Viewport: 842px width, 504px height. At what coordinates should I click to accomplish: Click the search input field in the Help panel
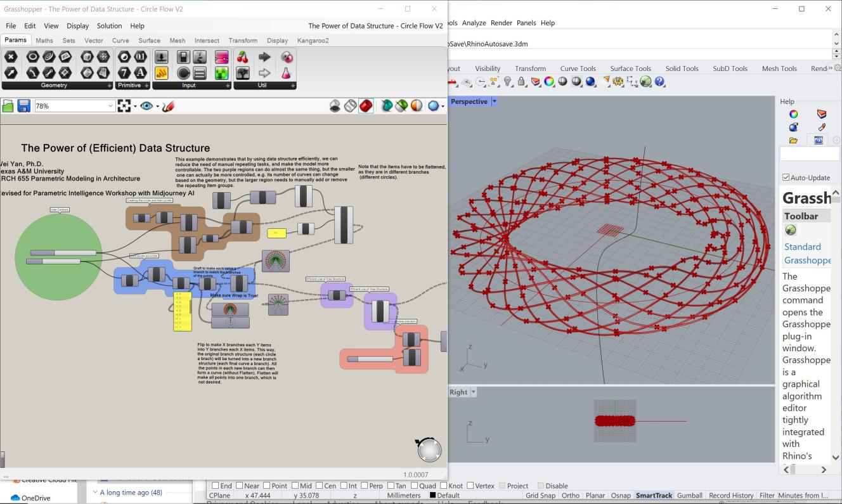809,154
